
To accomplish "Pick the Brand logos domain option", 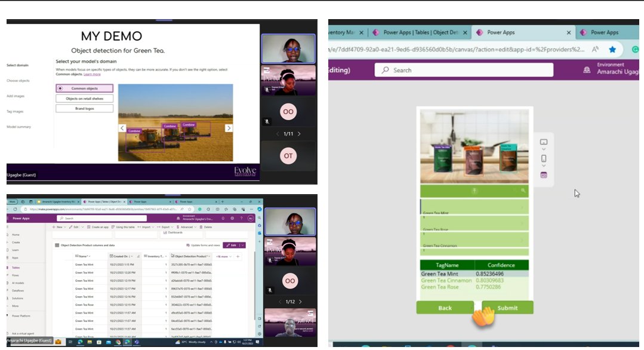I will pos(84,109).
